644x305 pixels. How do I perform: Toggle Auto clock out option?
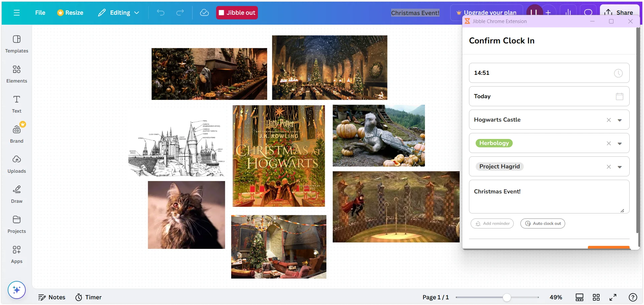click(x=543, y=223)
